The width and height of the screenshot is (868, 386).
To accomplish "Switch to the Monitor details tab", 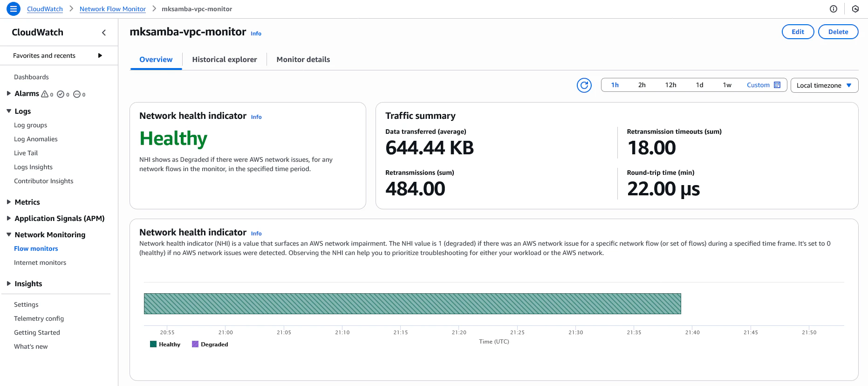I will click(303, 60).
